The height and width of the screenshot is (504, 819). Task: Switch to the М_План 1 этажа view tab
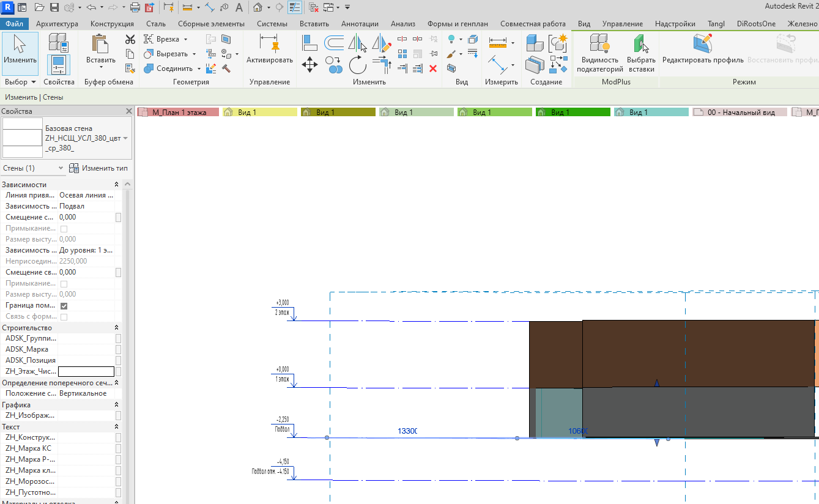pos(178,113)
